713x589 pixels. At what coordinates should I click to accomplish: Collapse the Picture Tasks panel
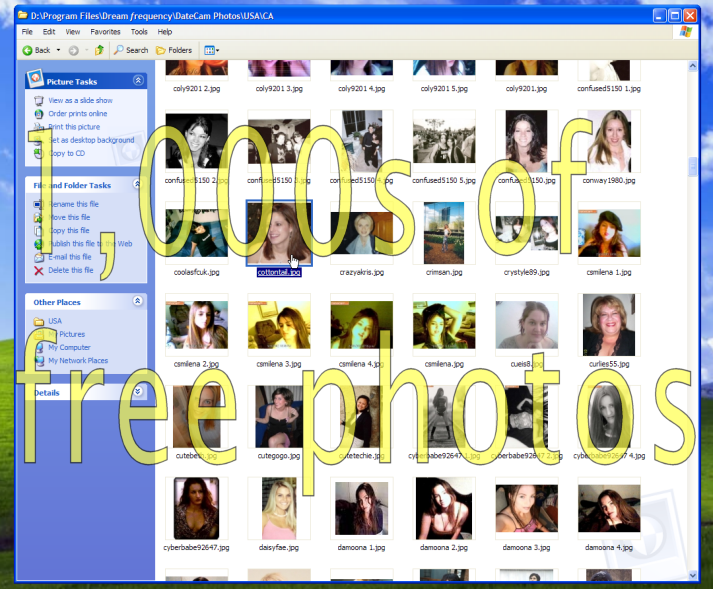138,81
